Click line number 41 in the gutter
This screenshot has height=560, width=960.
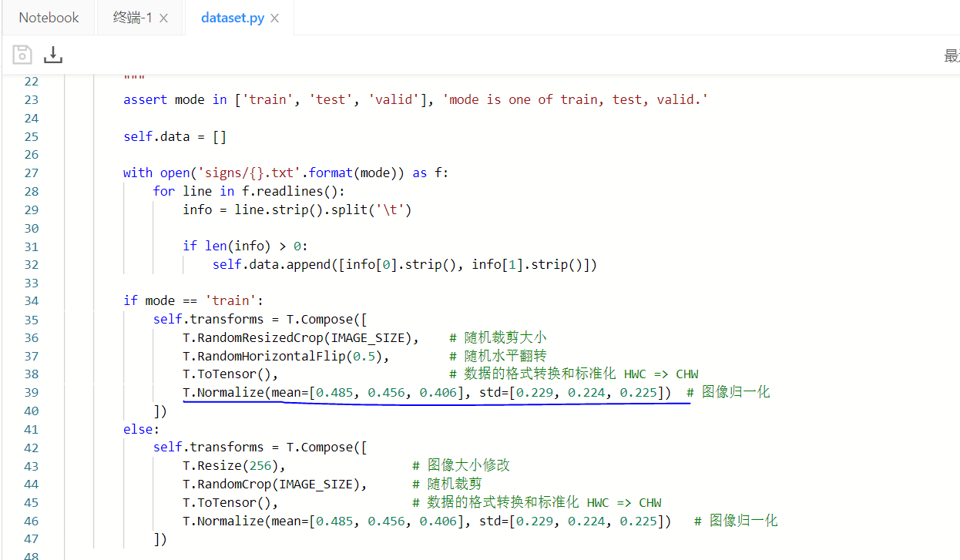pos(31,429)
